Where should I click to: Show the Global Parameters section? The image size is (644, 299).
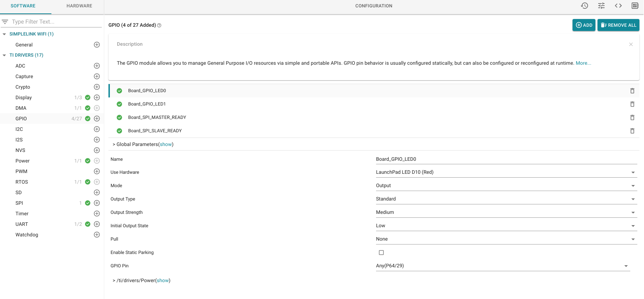tap(166, 144)
